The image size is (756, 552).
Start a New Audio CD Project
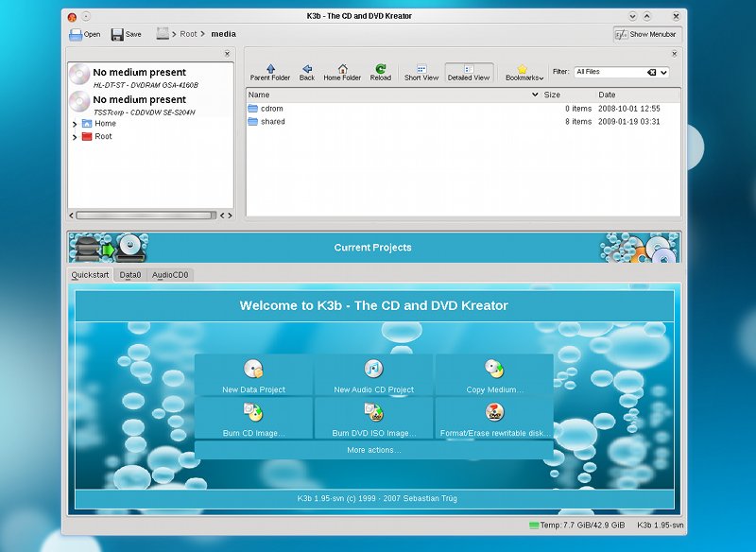[373, 375]
